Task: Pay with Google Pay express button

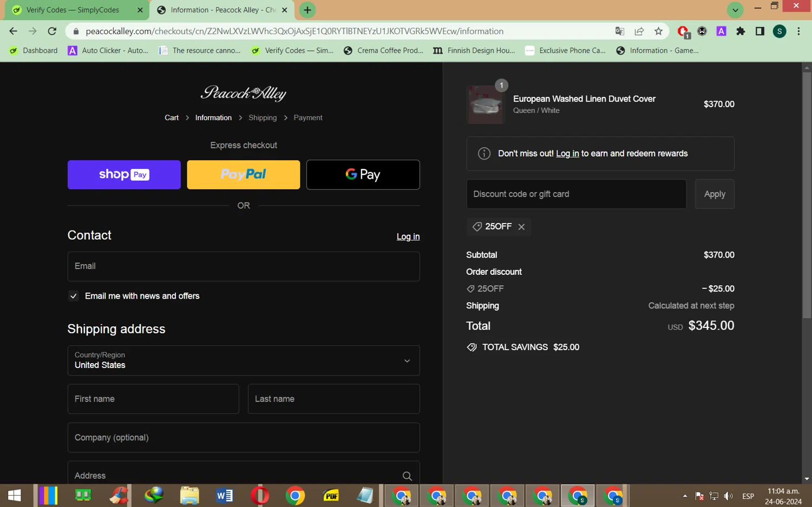Action: point(363,175)
